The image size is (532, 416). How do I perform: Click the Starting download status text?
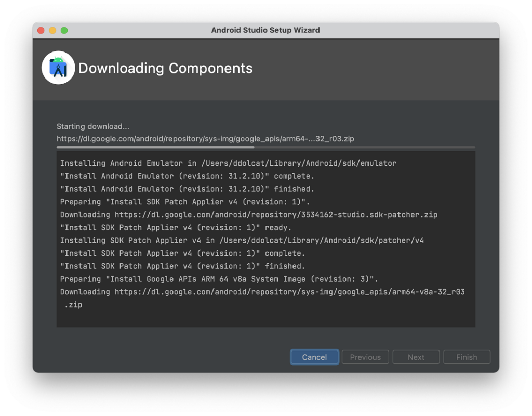coord(93,126)
